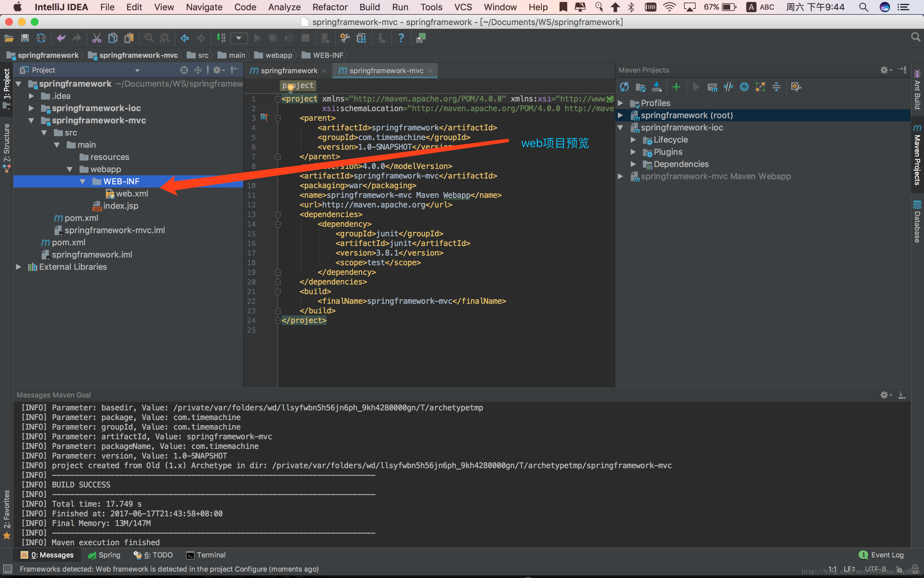Click the Download Sources Maven icon
Image resolution: width=924 pixels, height=578 pixels.
point(657,87)
